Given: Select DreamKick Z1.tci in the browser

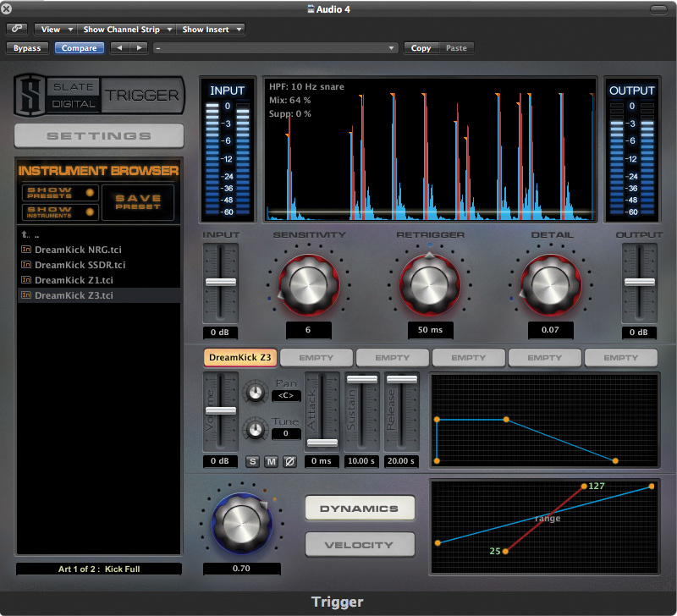Looking at the screenshot, I should coord(99,280).
